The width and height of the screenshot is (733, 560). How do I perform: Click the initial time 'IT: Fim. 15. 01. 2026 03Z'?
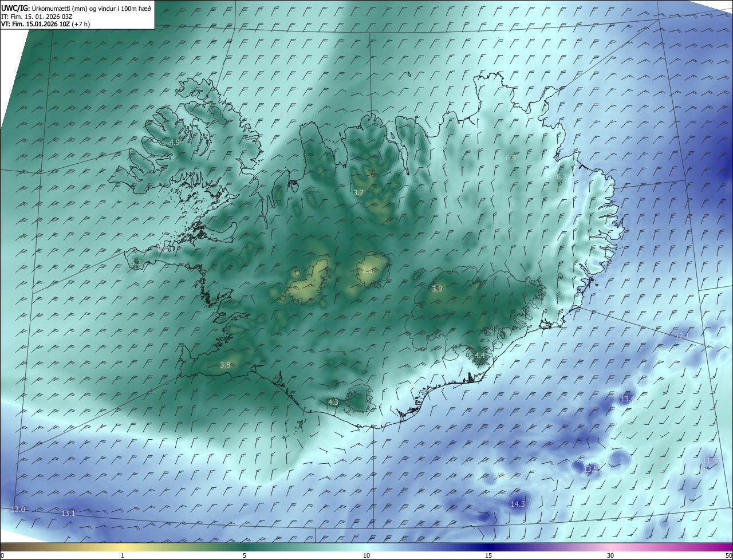click(x=36, y=17)
